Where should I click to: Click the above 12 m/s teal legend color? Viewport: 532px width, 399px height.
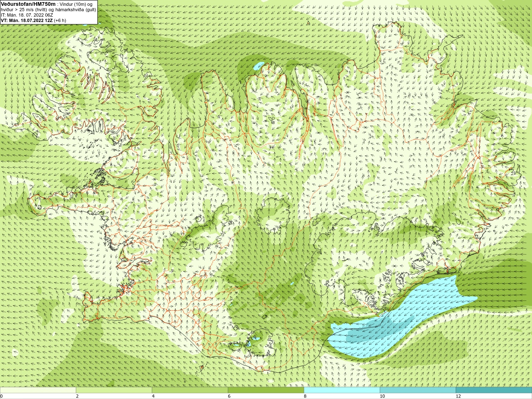point(494,390)
